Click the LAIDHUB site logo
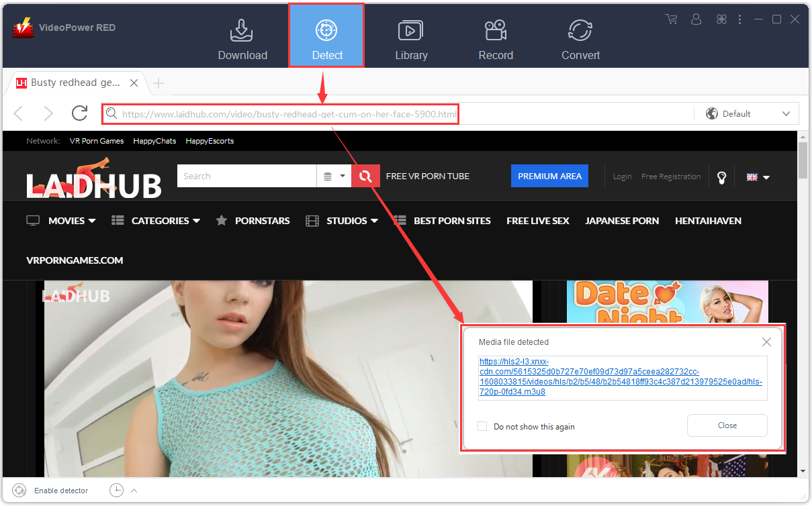Screen dimensions: 812x506 pyautogui.click(x=93, y=178)
